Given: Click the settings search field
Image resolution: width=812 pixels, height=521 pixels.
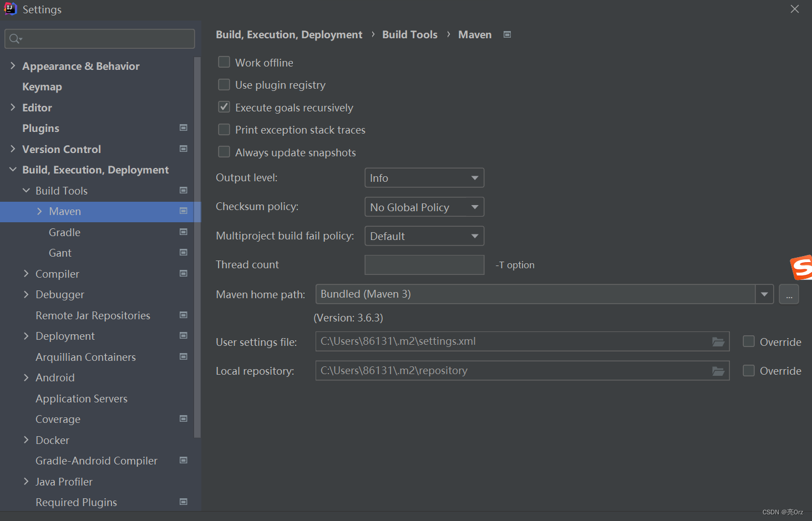Looking at the screenshot, I should [100, 39].
